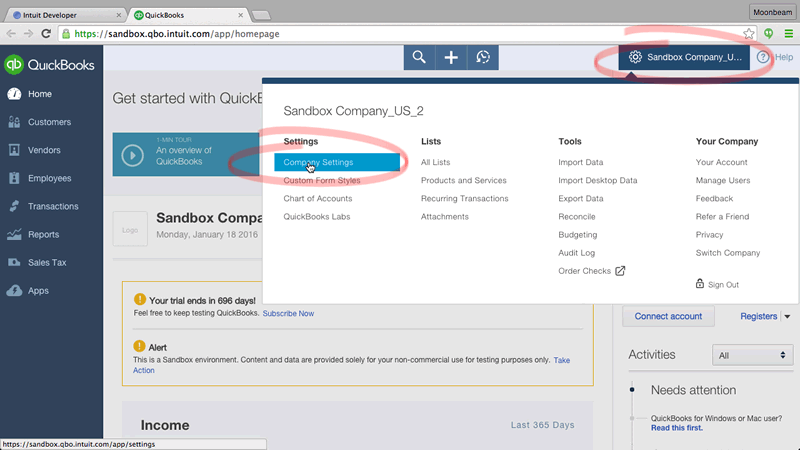
Task: Click the Sandbox Company_U... button label
Action: coord(694,57)
